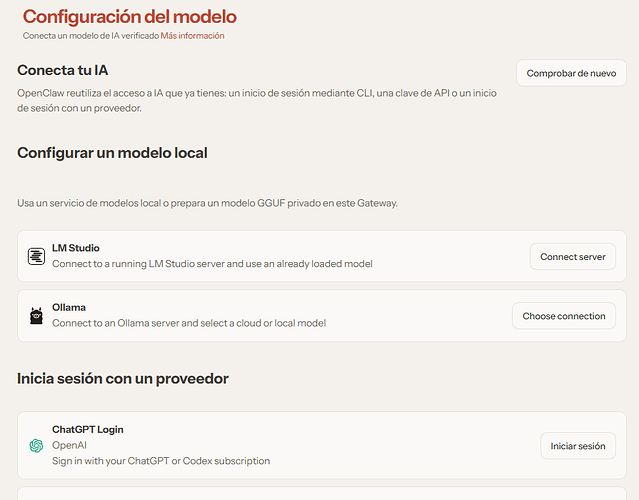Select the Ollama card title
The image size is (639, 500).
[x=69, y=307]
